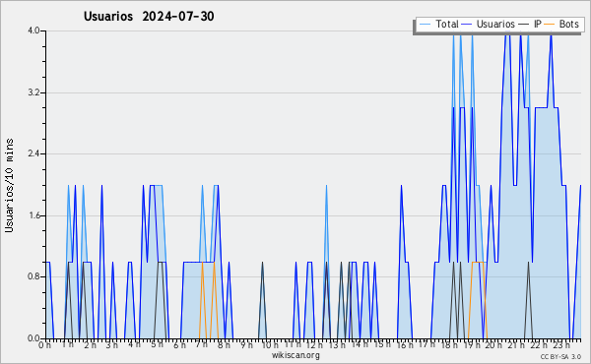Click the '0 h' x-axis label
This screenshot has width=591, height=364.
click(45, 345)
